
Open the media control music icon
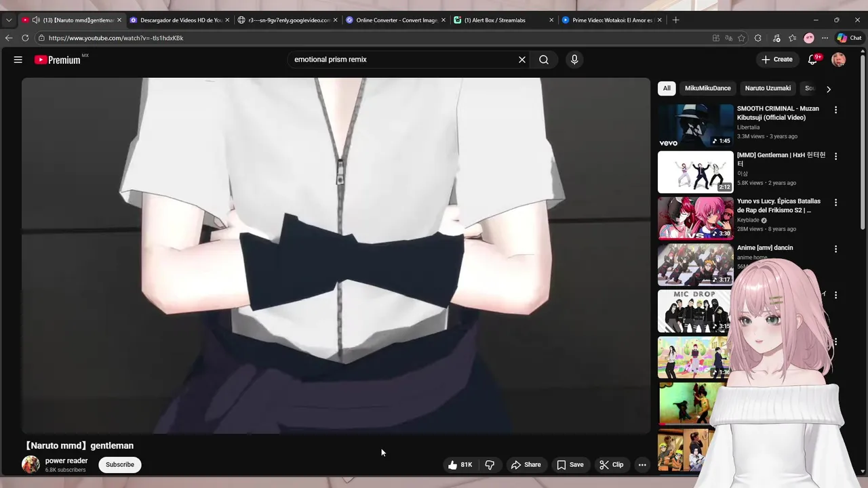point(776,38)
